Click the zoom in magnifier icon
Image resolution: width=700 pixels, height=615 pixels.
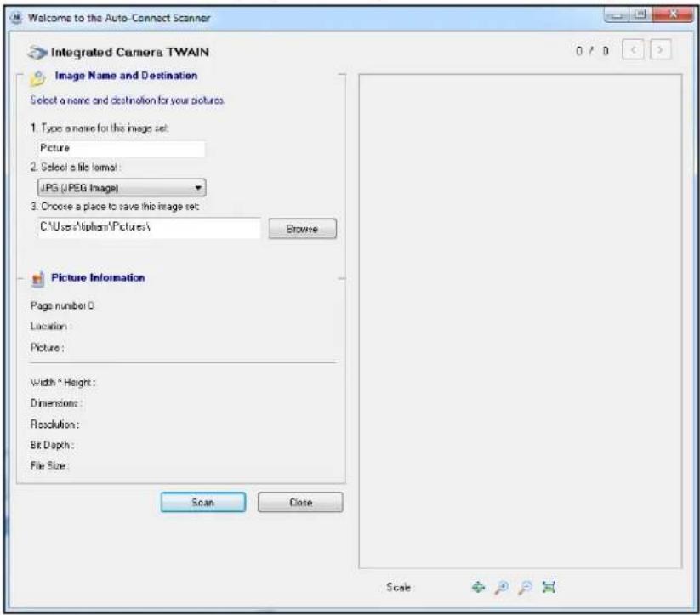(502, 587)
